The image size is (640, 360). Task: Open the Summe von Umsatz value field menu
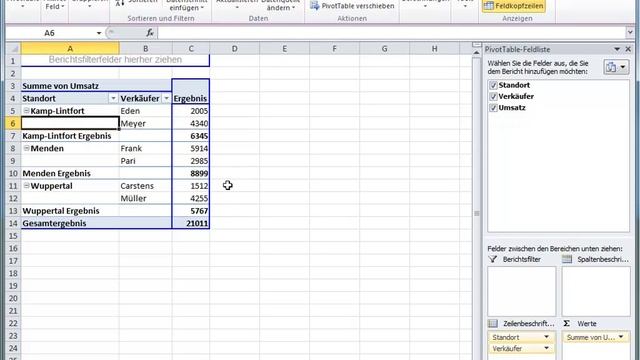(621, 337)
